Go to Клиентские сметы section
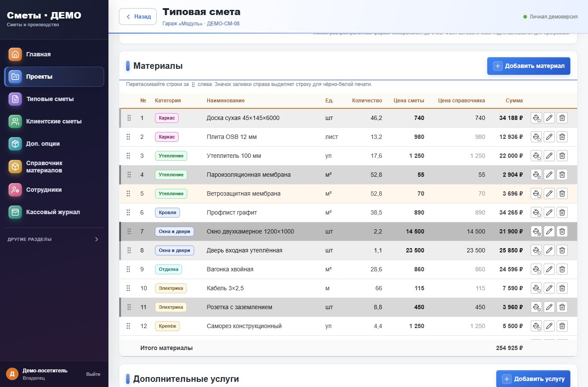 tap(54, 121)
